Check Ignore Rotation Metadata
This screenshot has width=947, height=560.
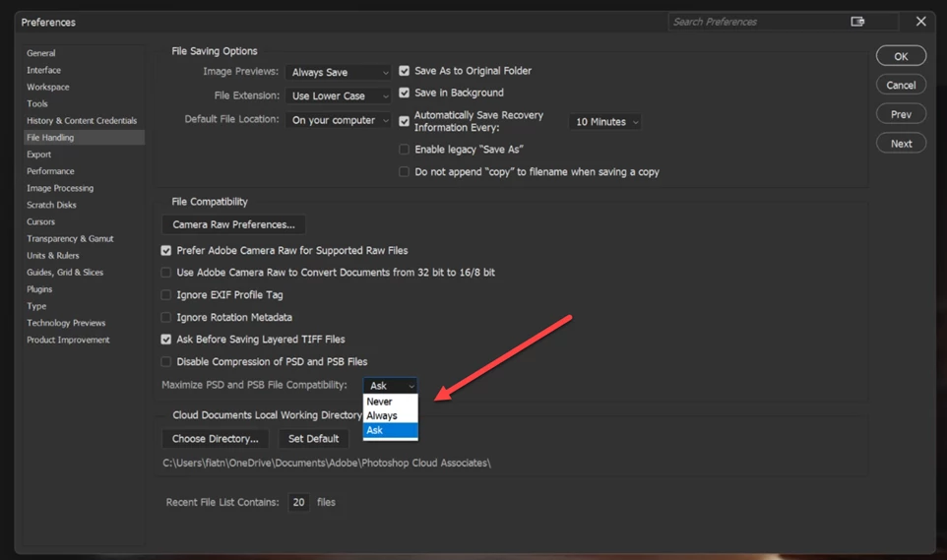[x=166, y=317]
